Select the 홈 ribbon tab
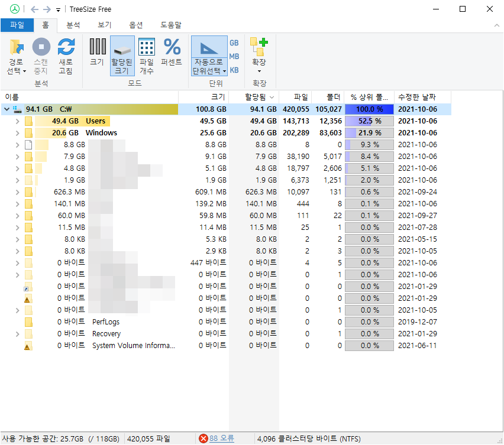This screenshot has width=504, height=445. pyautogui.click(x=46, y=25)
